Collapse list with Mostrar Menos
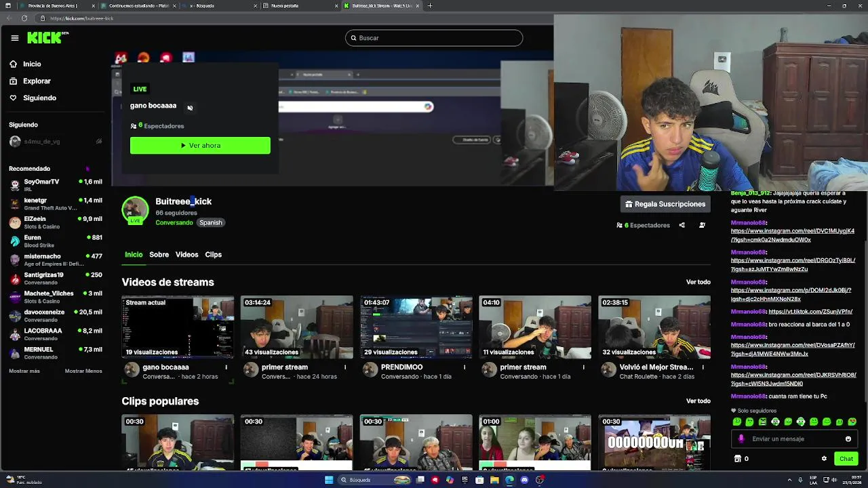 pyautogui.click(x=83, y=371)
